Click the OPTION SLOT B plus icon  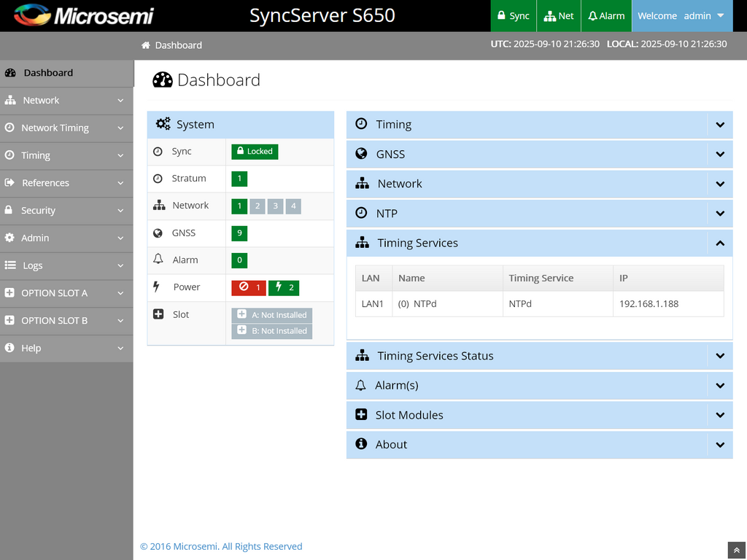(x=9, y=321)
